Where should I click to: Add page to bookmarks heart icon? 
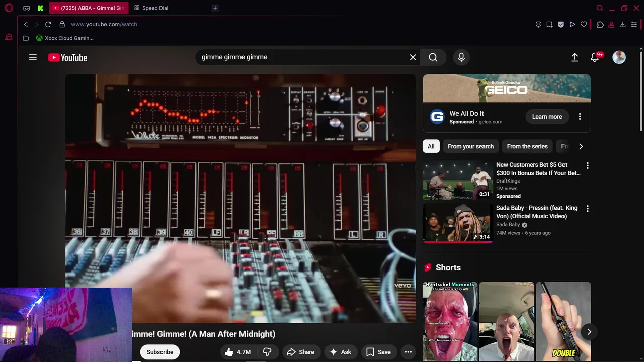click(x=584, y=24)
